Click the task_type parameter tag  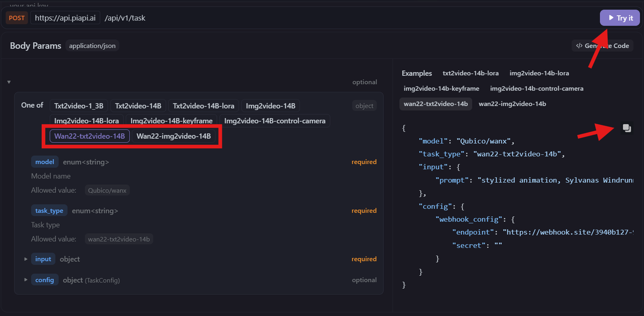(x=49, y=210)
